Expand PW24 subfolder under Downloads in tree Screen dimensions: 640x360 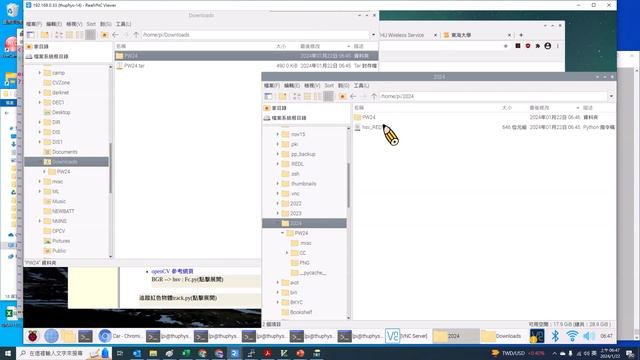tap(44, 172)
